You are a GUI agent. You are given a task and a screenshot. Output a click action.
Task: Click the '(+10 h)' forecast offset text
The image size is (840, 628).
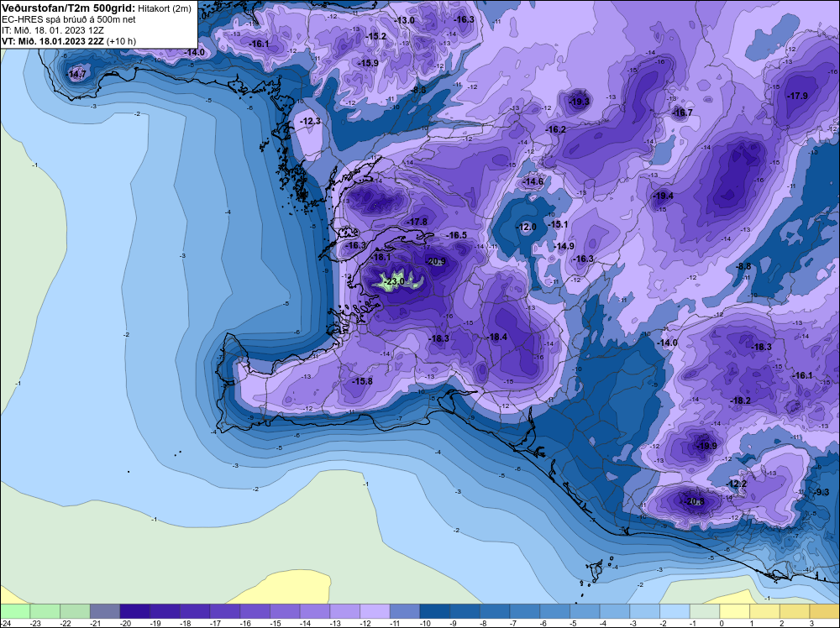click(x=122, y=40)
